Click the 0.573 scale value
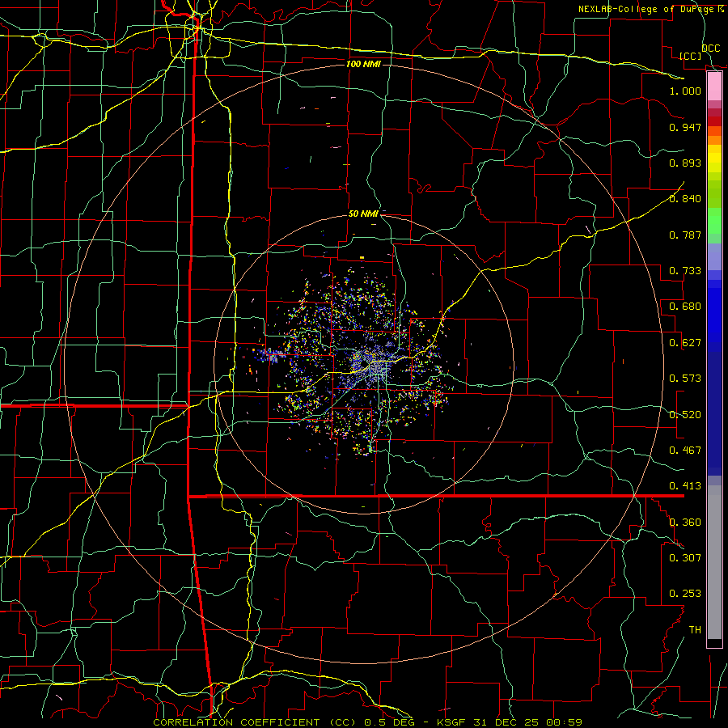 685,379
